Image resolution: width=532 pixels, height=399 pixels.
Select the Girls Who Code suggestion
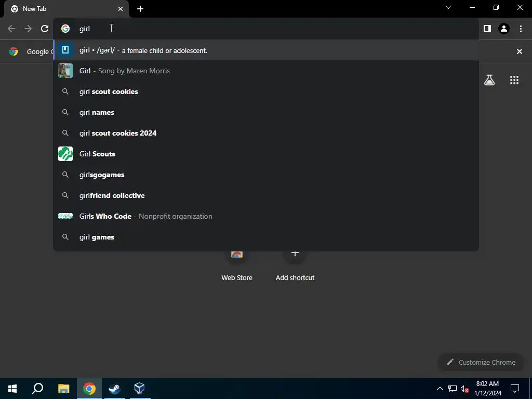tap(266, 216)
